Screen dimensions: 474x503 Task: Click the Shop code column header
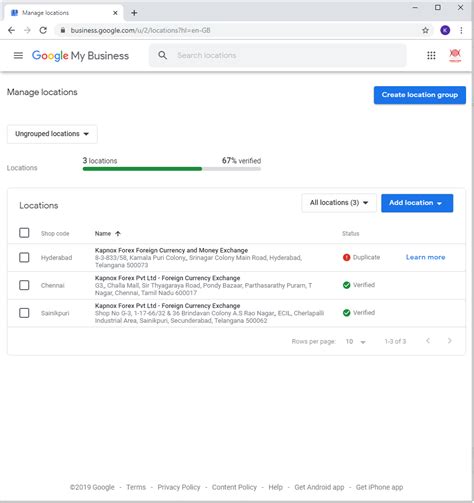[55, 234]
